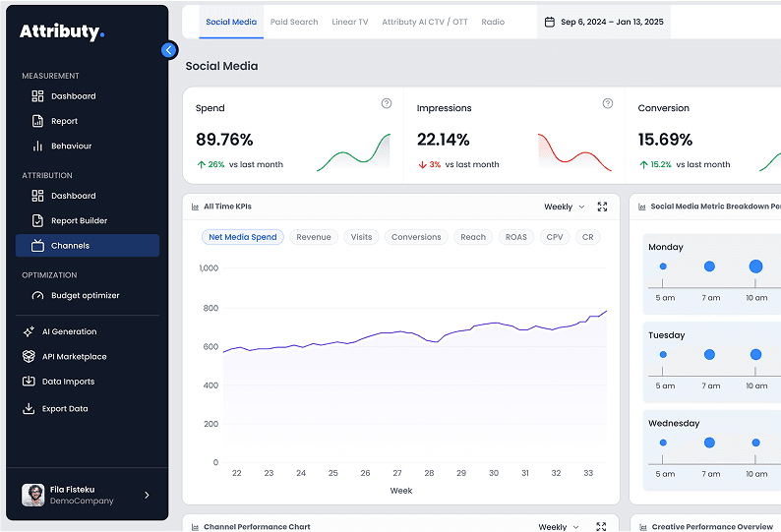This screenshot has width=781, height=532.
Task: Switch to the Linear TV tab
Action: (x=350, y=22)
